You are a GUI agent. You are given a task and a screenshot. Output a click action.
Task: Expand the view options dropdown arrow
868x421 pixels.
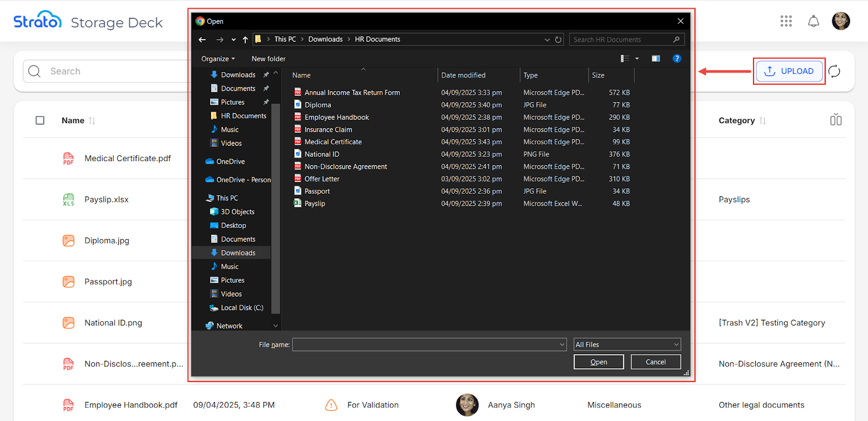(637, 59)
